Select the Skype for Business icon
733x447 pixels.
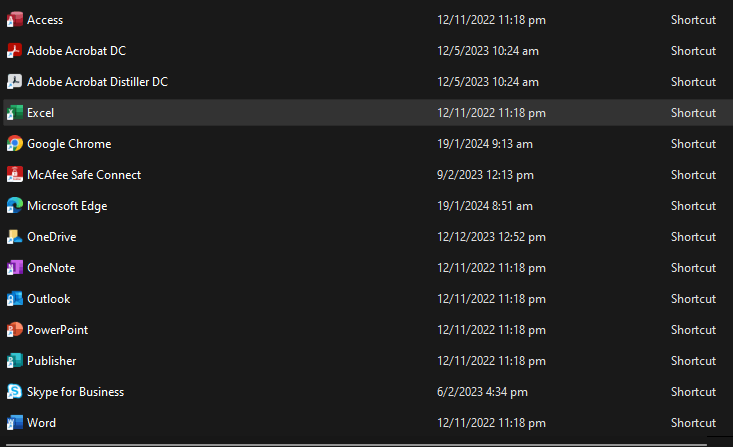[14, 392]
